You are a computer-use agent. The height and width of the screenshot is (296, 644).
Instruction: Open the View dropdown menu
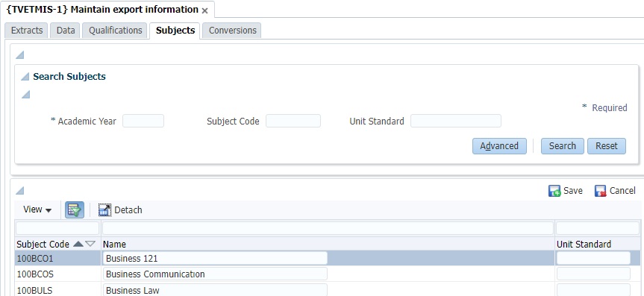coord(37,210)
